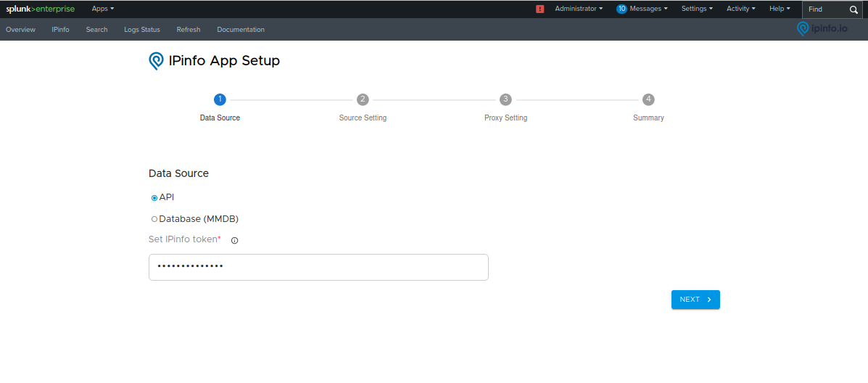Choose the Database (MMDB) radio button

point(154,219)
